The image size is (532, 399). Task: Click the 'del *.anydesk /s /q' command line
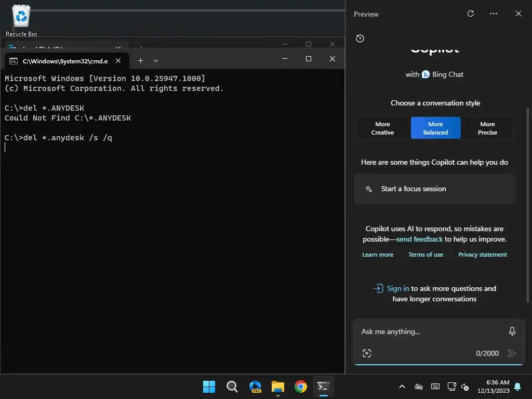58,138
